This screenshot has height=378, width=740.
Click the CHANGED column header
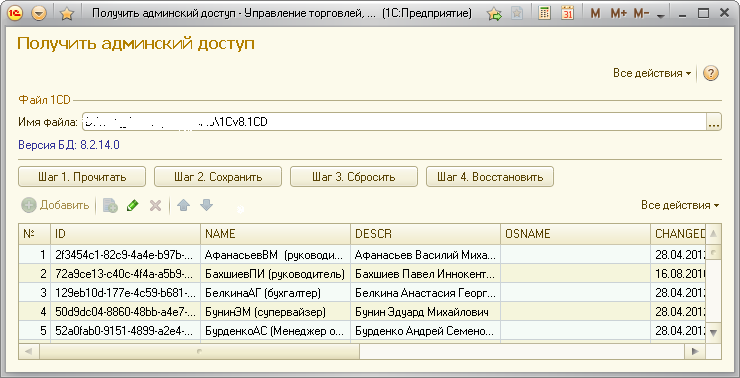pos(679,234)
